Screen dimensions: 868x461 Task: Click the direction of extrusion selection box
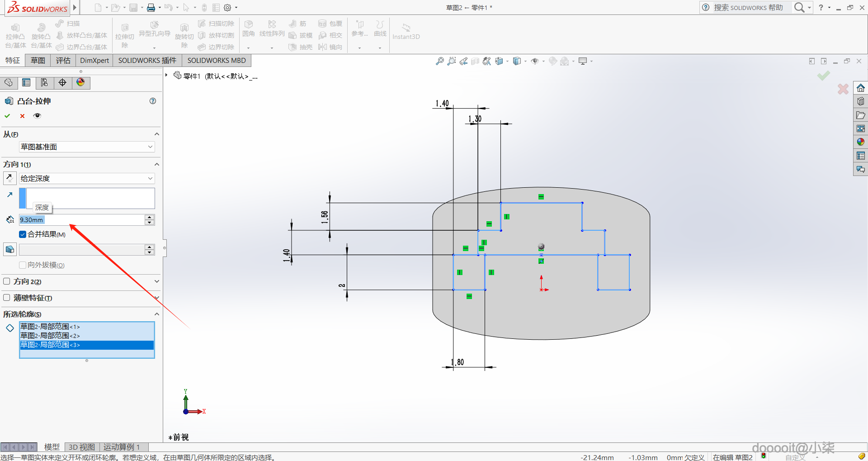click(87, 198)
